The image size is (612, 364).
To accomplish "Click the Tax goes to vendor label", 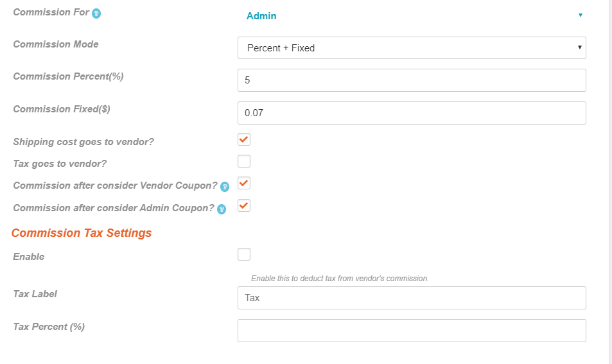I will (60, 164).
